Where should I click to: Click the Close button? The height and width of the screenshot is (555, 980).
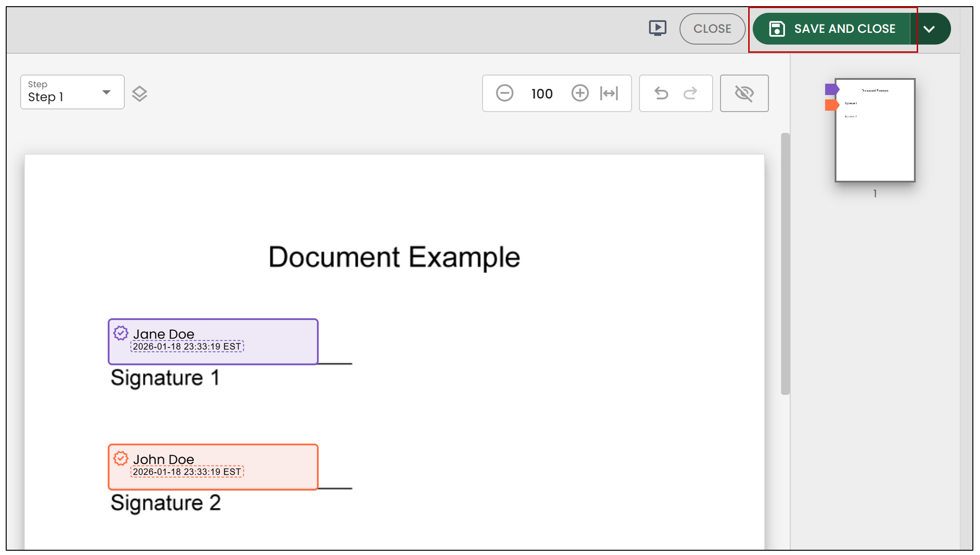(x=712, y=29)
